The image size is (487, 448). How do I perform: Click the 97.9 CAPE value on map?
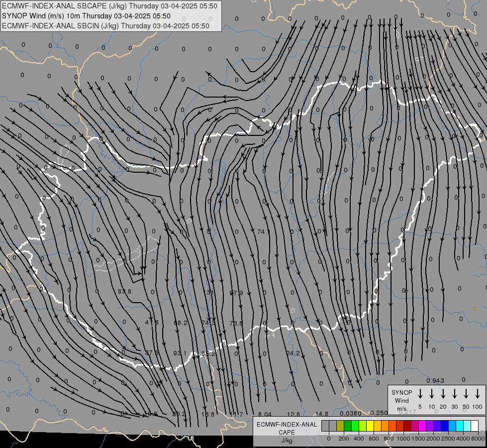tap(236, 293)
